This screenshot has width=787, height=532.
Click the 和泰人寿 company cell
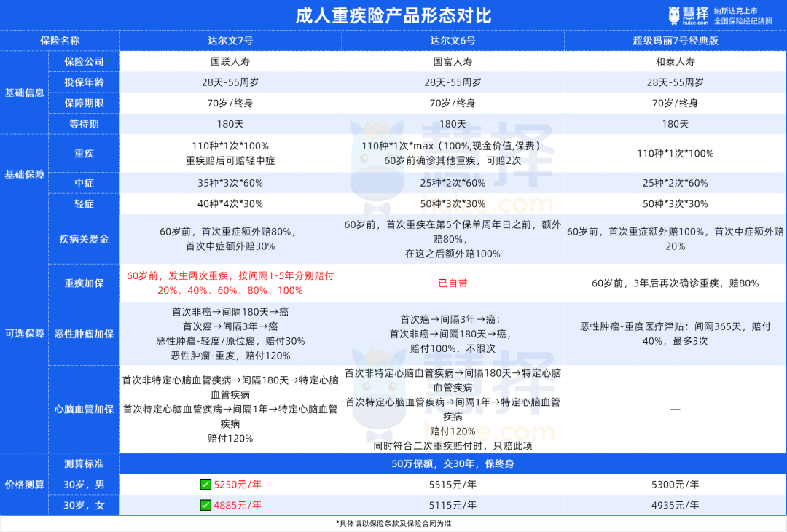point(675,62)
